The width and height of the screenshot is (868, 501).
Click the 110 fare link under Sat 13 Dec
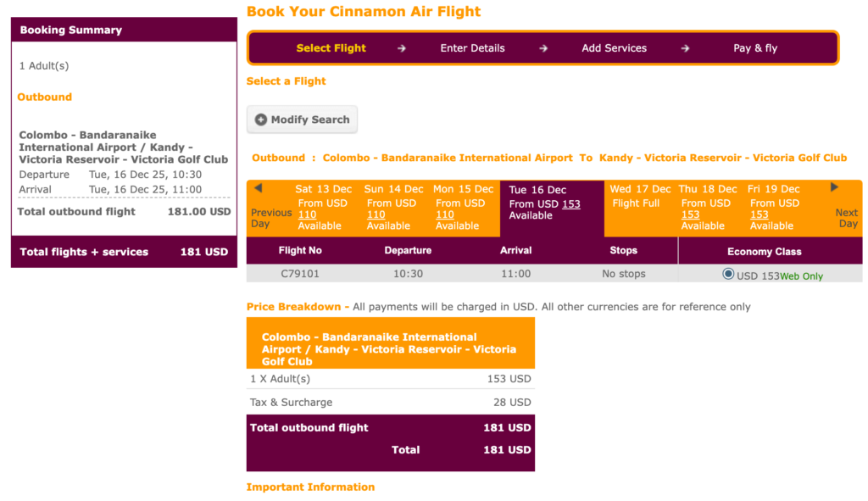pos(306,215)
